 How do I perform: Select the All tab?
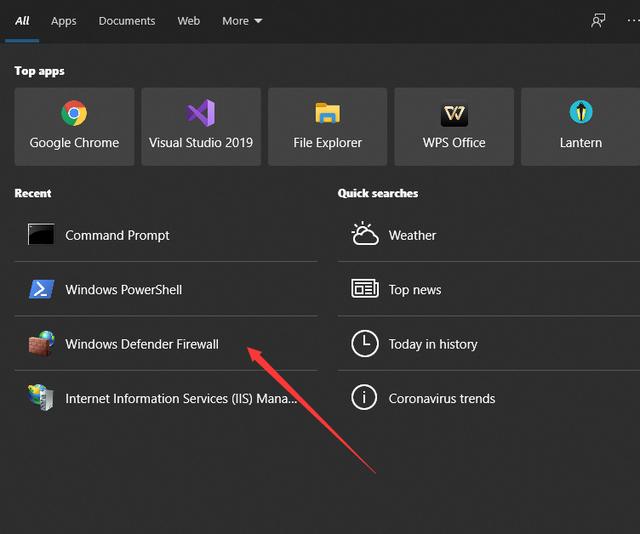point(22,21)
